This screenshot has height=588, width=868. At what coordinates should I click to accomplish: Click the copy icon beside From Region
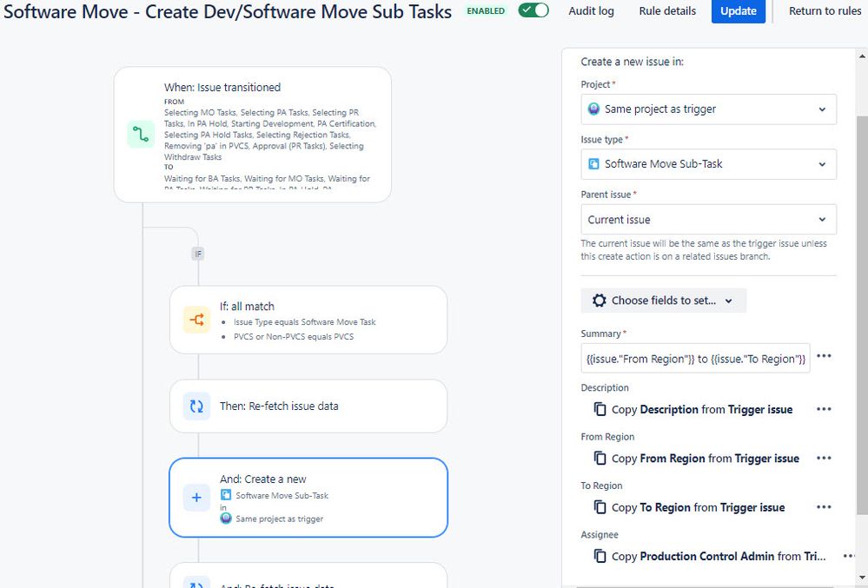[600, 458]
